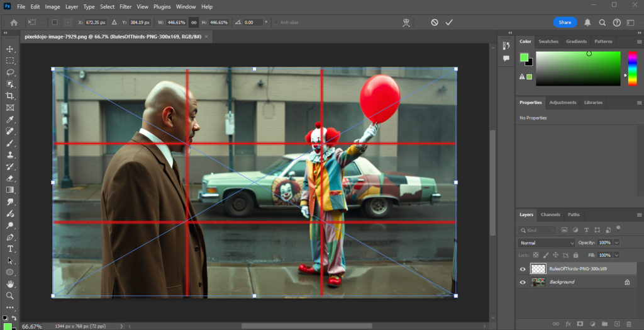644x330 pixels.
Task: Open the Filter menu
Action: [x=125, y=6]
